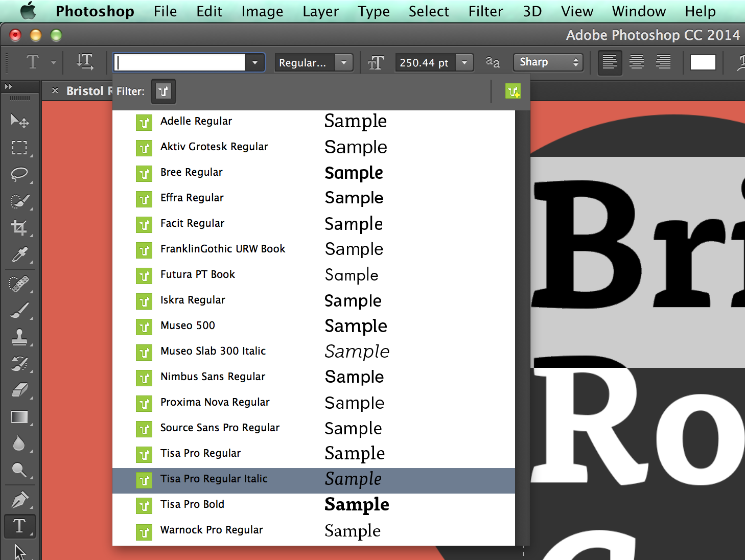The height and width of the screenshot is (560, 745).
Task: Open the text color swatch
Action: tap(703, 62)
